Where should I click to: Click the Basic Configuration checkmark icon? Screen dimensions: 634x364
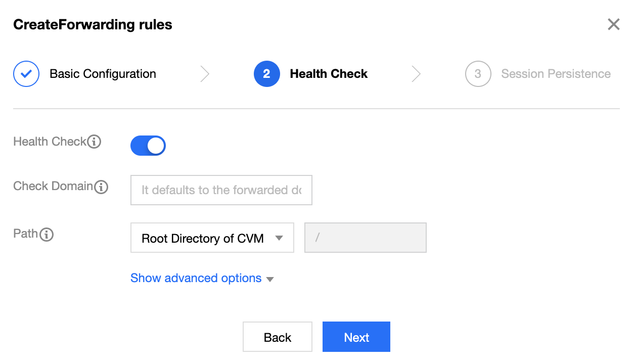[x=26, y=74]
